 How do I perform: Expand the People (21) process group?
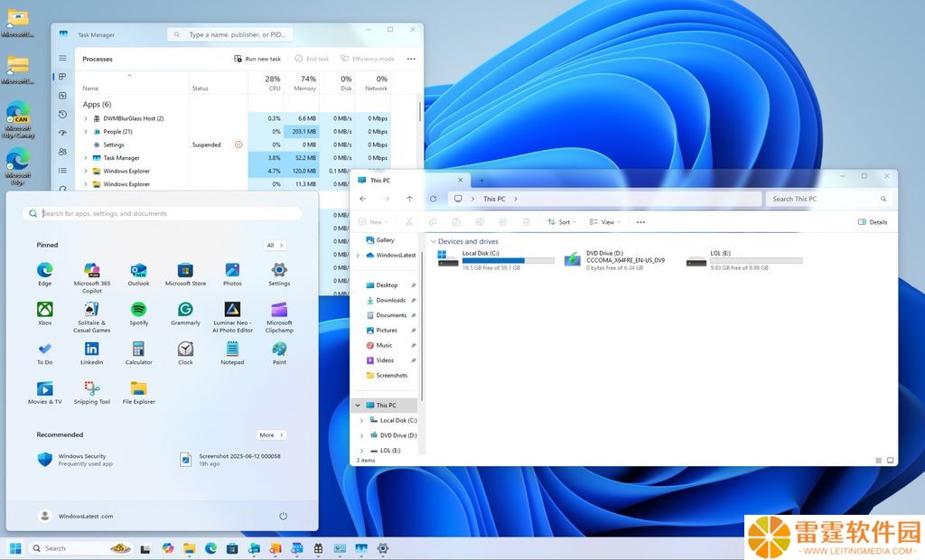coord(86,132)
